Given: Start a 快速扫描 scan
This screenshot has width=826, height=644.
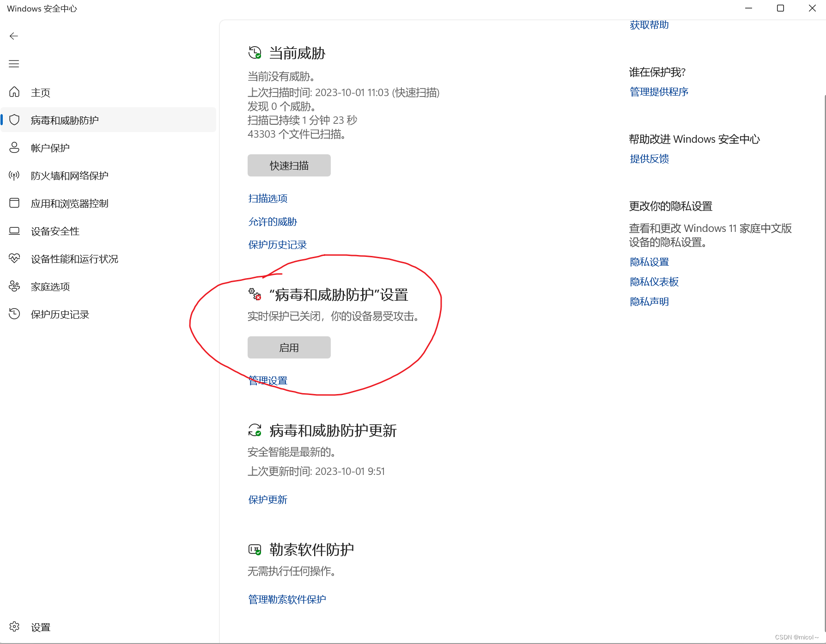Looking at the screenshot, I should click(x=289, y=165).
